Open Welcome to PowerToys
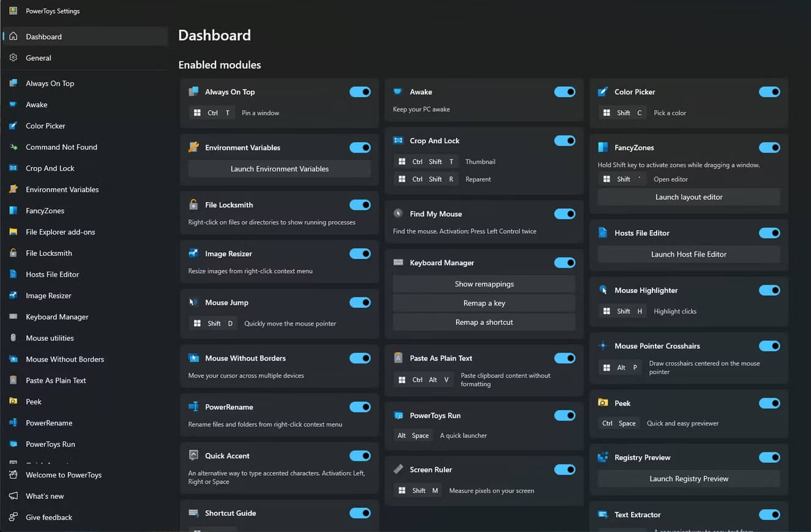Image resolution: width=811 pixels, height=532 pixels. 85,475
